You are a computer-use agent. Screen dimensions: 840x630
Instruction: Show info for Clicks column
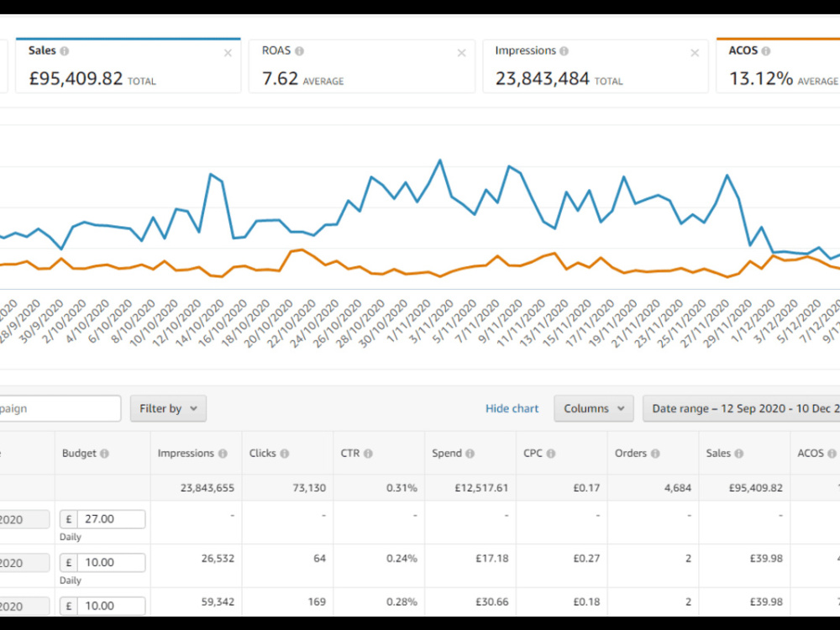(x=285, y=454)
